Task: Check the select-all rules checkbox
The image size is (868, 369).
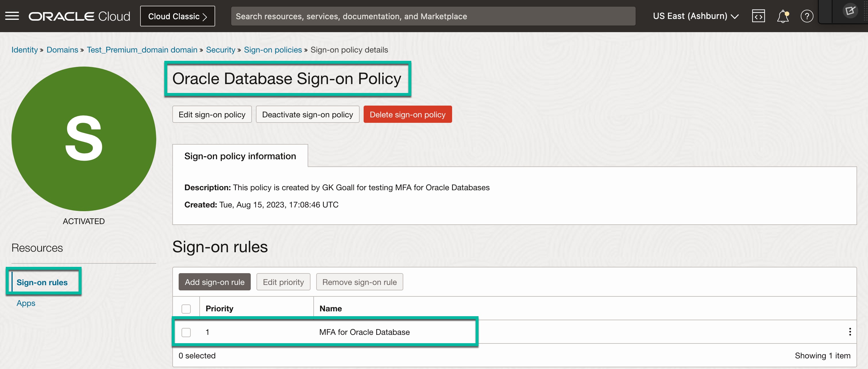Action: [x=186, y=309]
